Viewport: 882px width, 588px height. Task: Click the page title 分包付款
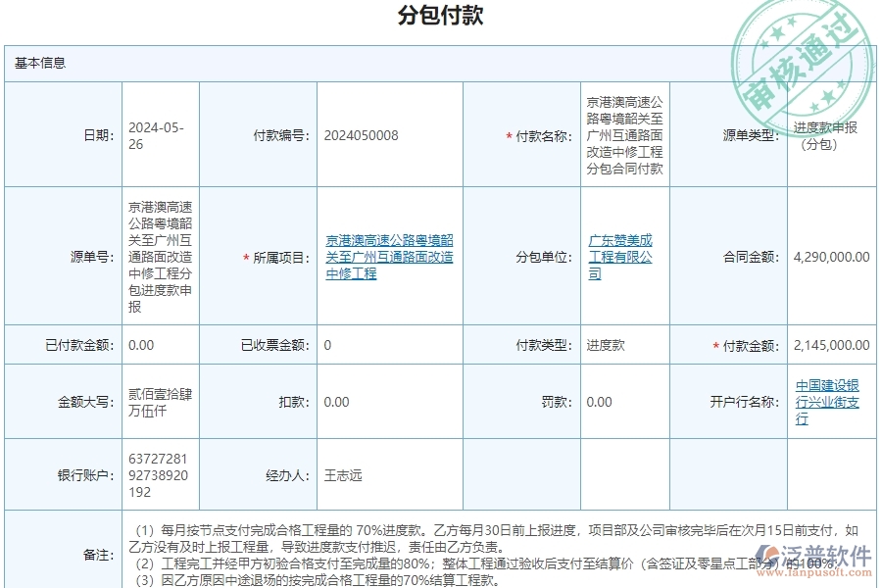440,16
